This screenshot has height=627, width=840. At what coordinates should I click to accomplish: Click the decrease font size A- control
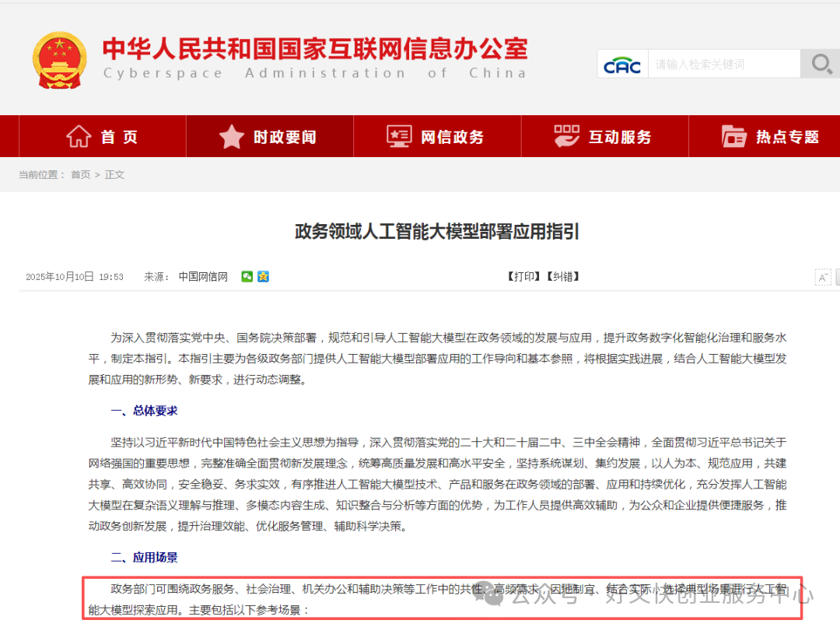(824, 276)
